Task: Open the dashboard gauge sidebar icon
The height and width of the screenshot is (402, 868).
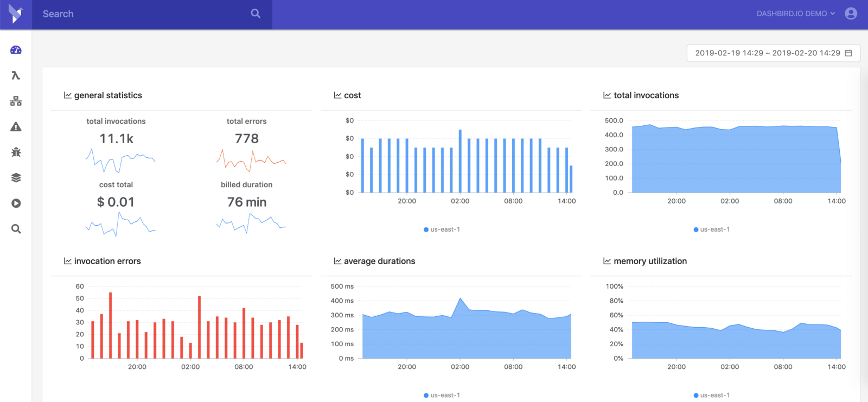Action: pyautogui.click(x=16, y=50)
